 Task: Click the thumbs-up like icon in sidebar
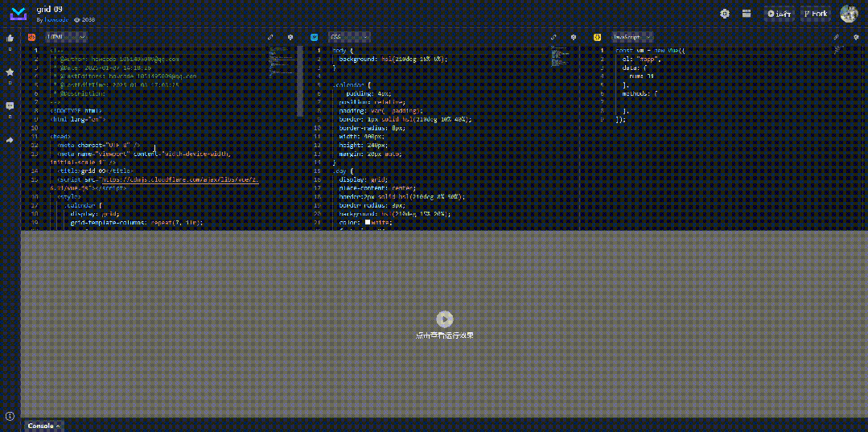point(10,39)
